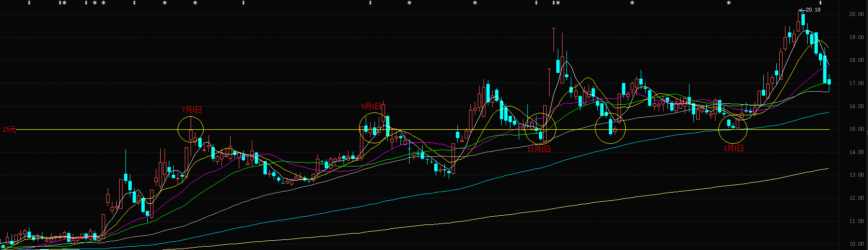
Task: Click the 15元 horizontal line label
Action: pyautogui.click(x=10, y=130)
